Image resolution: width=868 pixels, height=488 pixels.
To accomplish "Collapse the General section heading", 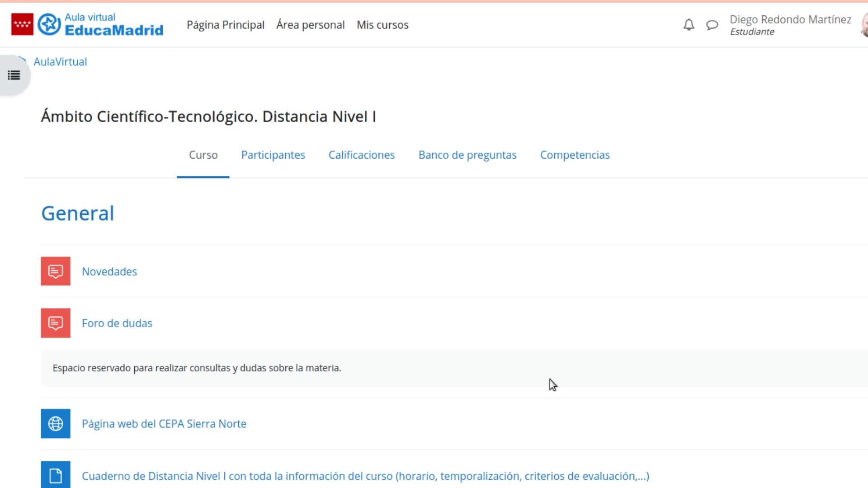I will click(x=78, y=213).
